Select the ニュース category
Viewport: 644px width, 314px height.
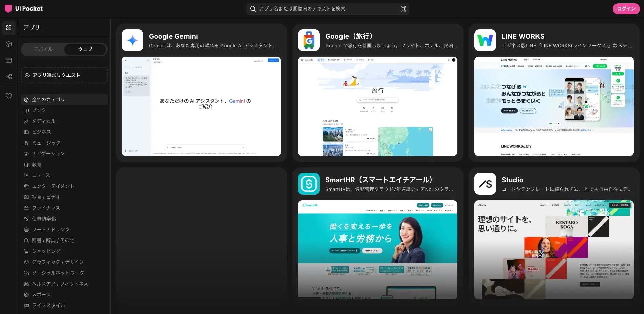tap(64, 175)
